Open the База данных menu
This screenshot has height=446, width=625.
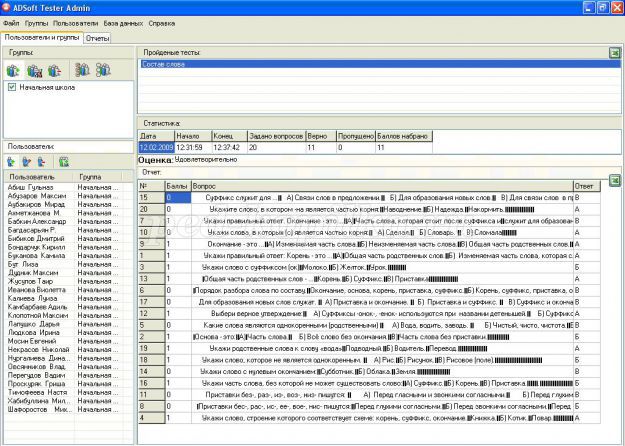(x=125, y=21)
